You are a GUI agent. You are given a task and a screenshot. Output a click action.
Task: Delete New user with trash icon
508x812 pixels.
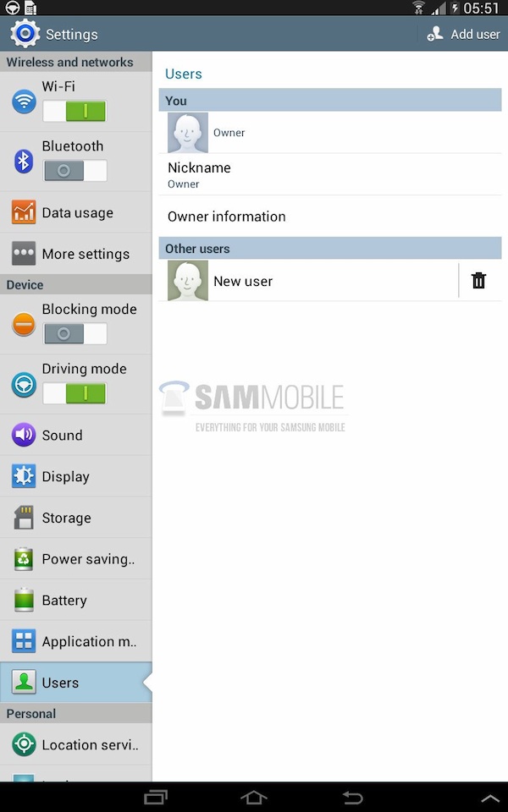point(478,281)
